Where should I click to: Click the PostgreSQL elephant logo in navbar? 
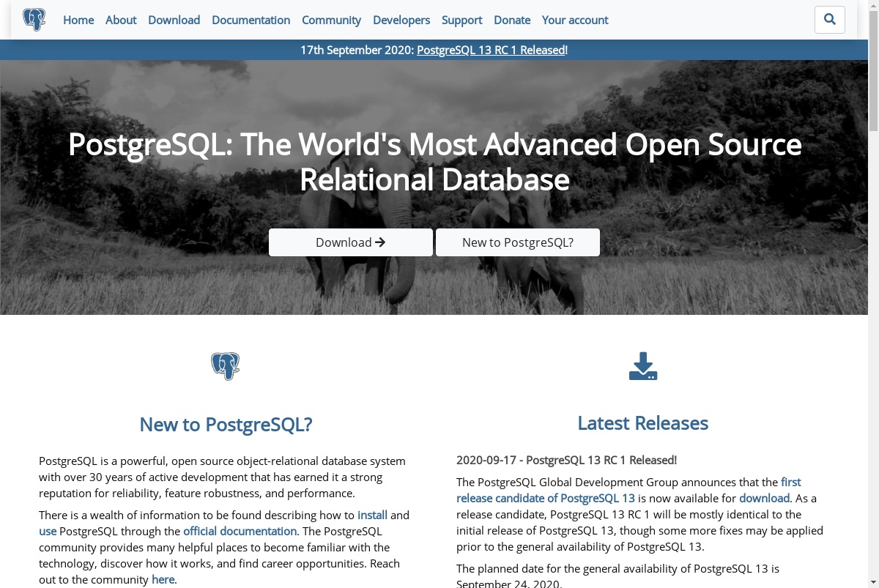click(x=34, y=20)
